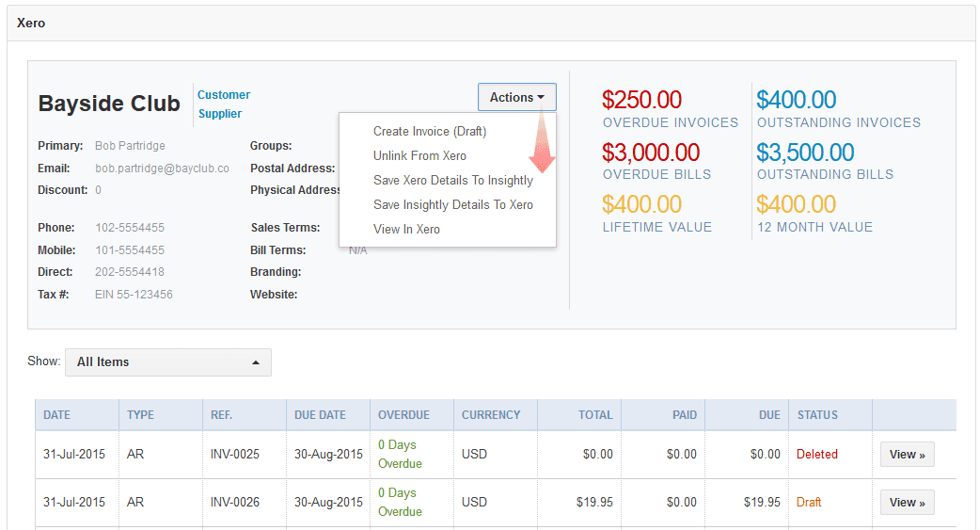This screenshot has width=980, height=530.
Task: Click the $3,000.00 overdue bills amount
Action: (651, 153)
